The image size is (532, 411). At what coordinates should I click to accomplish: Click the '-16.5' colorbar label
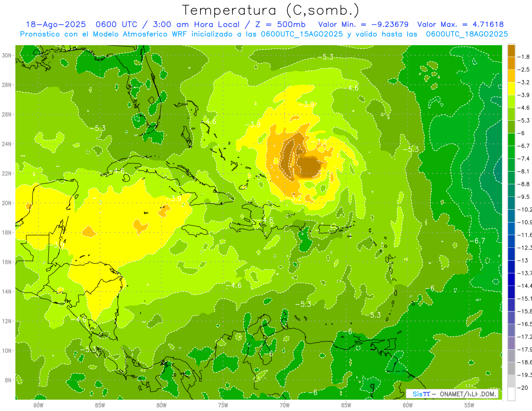pyautogui.click(x=524, y=324)
